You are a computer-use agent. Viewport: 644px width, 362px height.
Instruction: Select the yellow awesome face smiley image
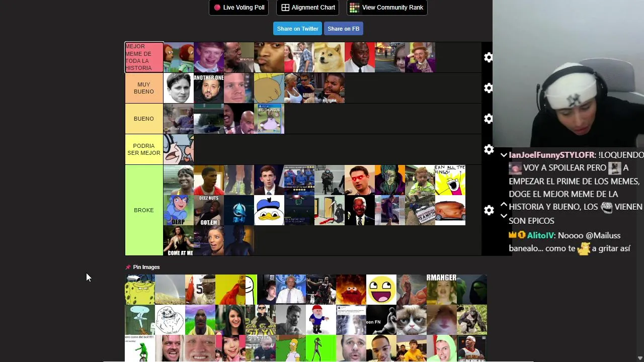[x=381, y=290]
